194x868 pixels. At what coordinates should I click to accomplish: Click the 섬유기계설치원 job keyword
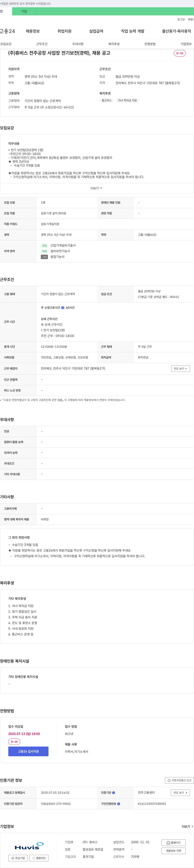[50, 224]
